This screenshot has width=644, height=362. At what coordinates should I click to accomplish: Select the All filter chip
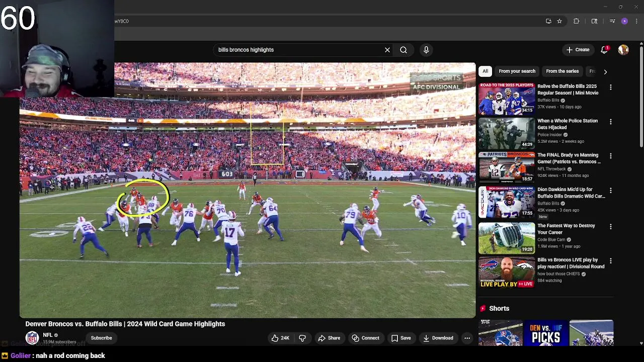[x=485, y=71]
